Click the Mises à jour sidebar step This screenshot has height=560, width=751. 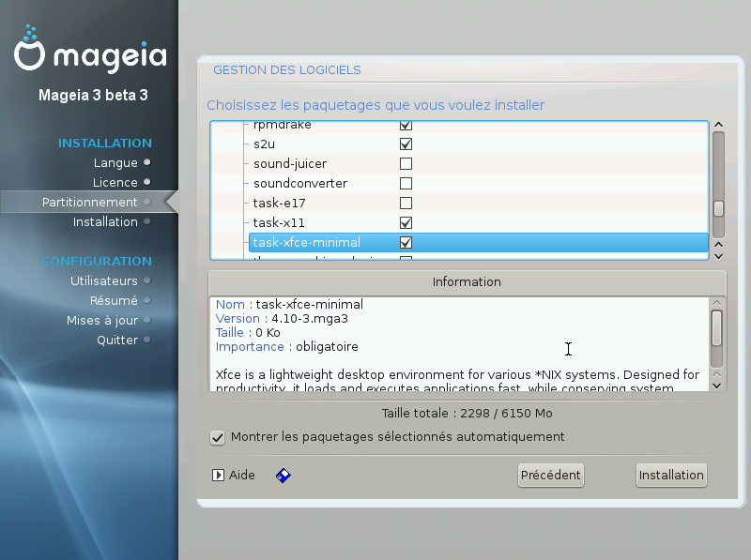point(102,320)
